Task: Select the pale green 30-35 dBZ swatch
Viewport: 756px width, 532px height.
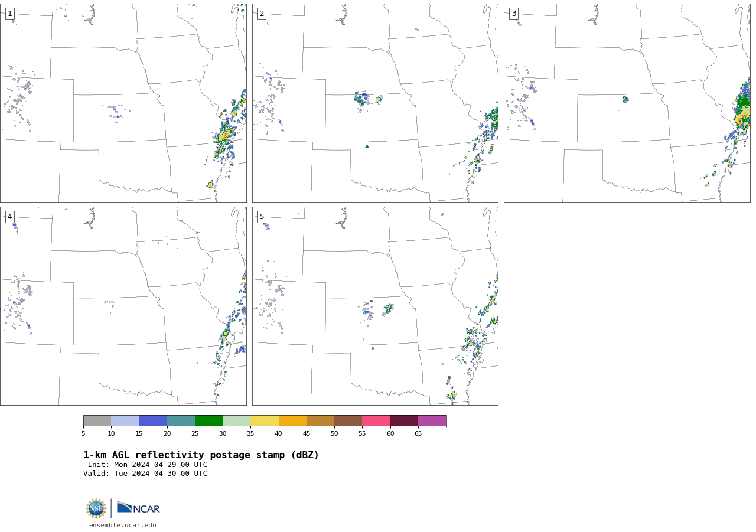Action: 236,420
